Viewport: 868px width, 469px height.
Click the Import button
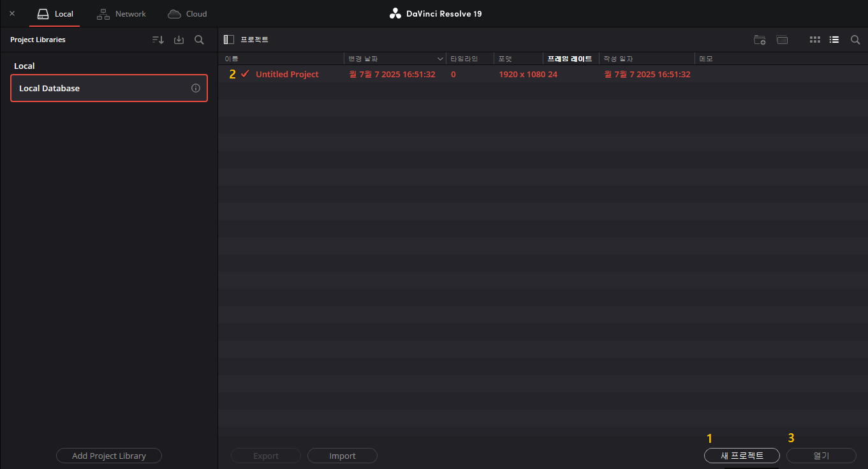click(x=342, y=456)
